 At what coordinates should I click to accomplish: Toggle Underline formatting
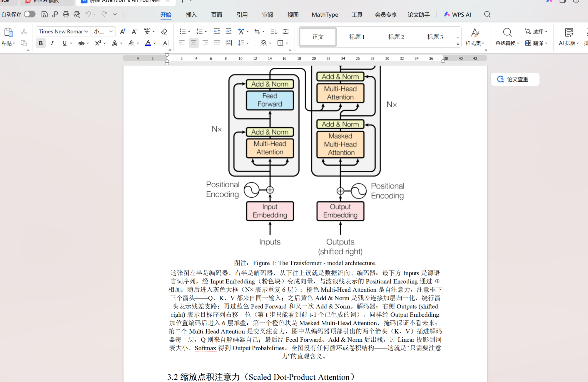coord(64,43)
